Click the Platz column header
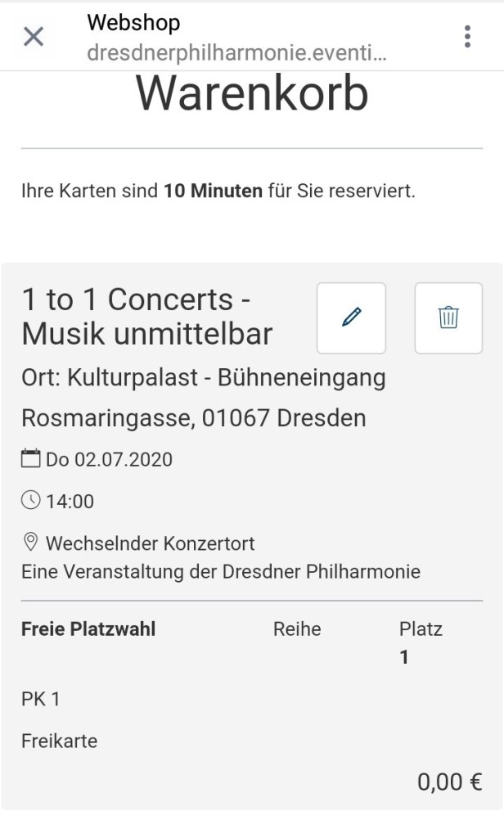 click(x=421, y=628)
